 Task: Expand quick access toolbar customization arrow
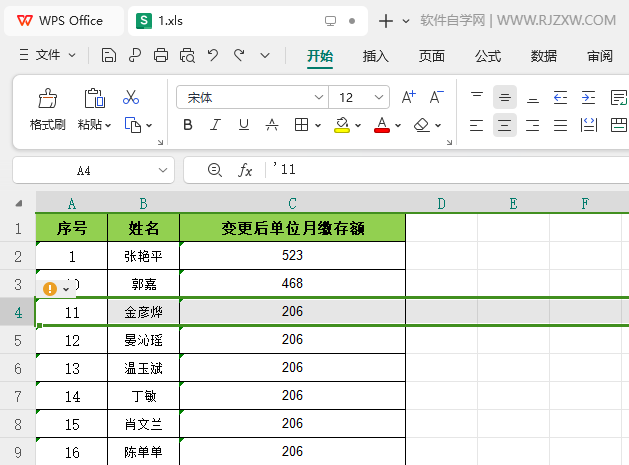(265, 56)
